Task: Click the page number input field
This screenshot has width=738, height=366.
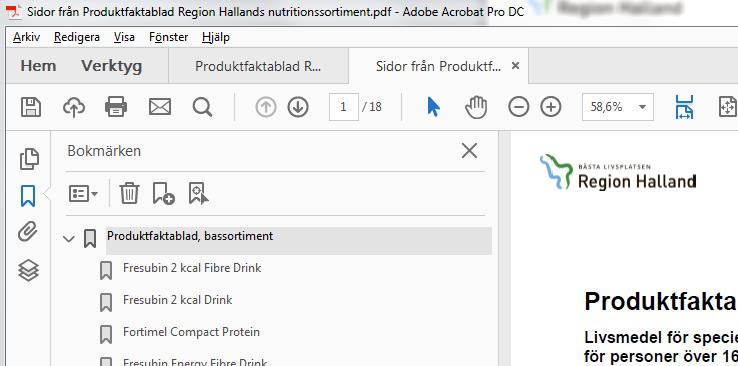Action: (344, 107)
